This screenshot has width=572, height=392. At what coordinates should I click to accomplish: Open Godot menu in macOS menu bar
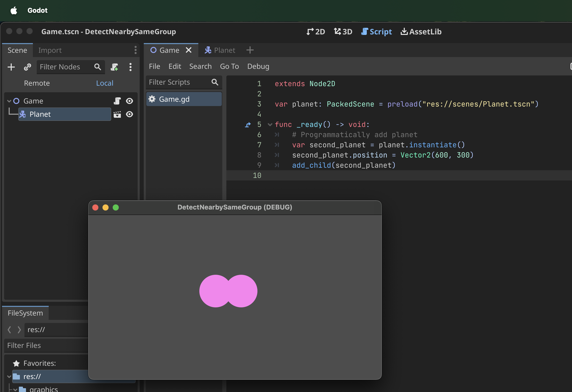click(37, 10)
